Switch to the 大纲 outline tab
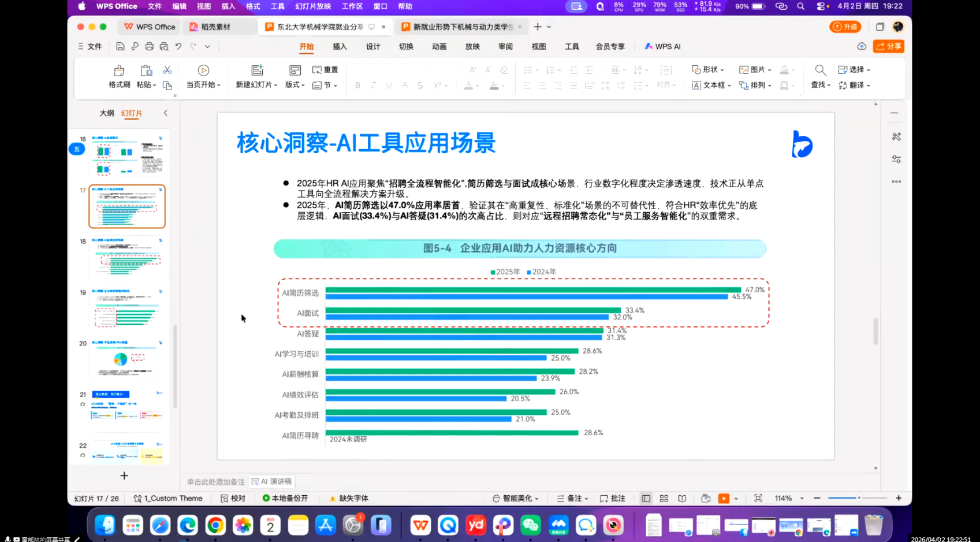The width and height of the screenshot is (980, 542). click(x=107, y=113)
